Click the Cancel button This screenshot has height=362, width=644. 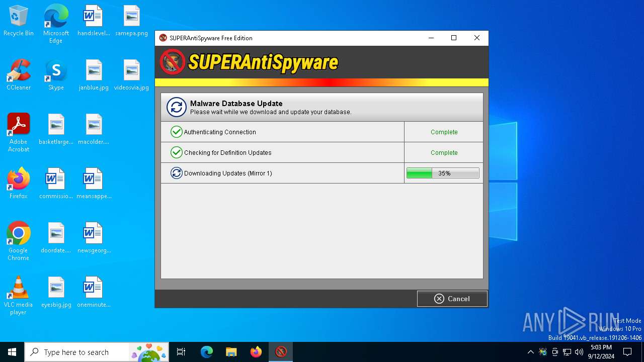point(452,299)
